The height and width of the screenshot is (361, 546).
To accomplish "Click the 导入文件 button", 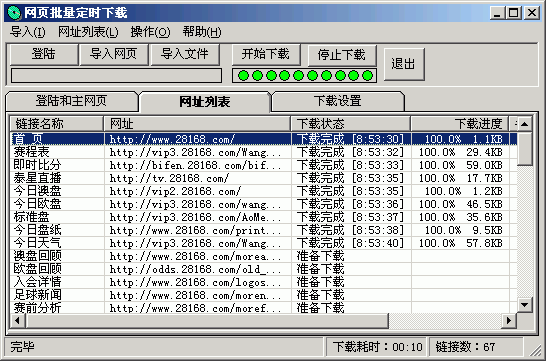I will point(185,54).
